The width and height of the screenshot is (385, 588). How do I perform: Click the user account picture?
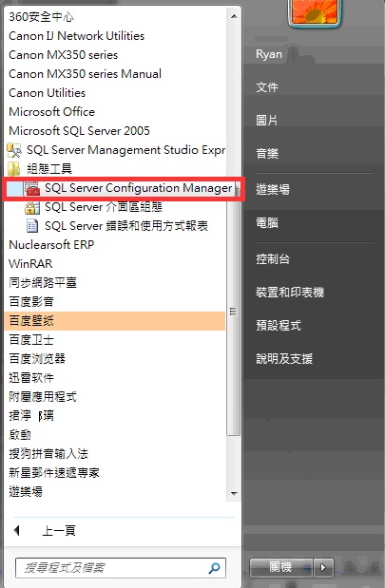pyautogui.click(x=316, y=12)
